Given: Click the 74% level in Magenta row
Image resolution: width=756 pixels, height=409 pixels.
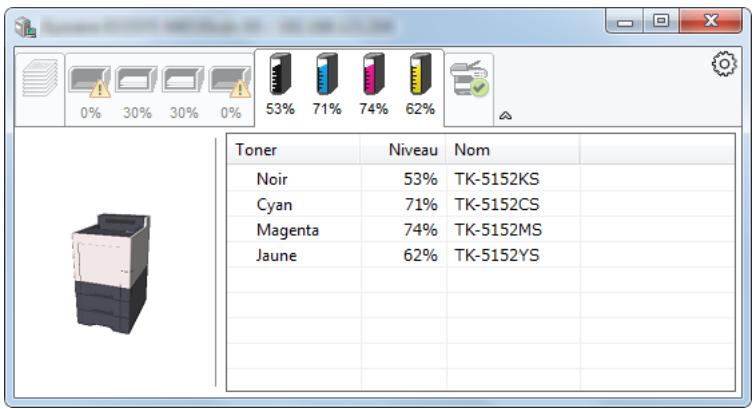Looking at the screenshot, I should point(420,230).
